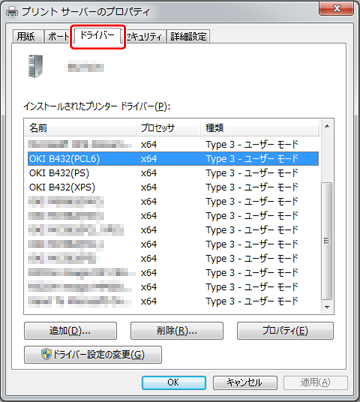Image resolution: width=360 pixels, height=402 pixels.
Task: Select the ドライバー tab
Action: [x=97, y=35]
